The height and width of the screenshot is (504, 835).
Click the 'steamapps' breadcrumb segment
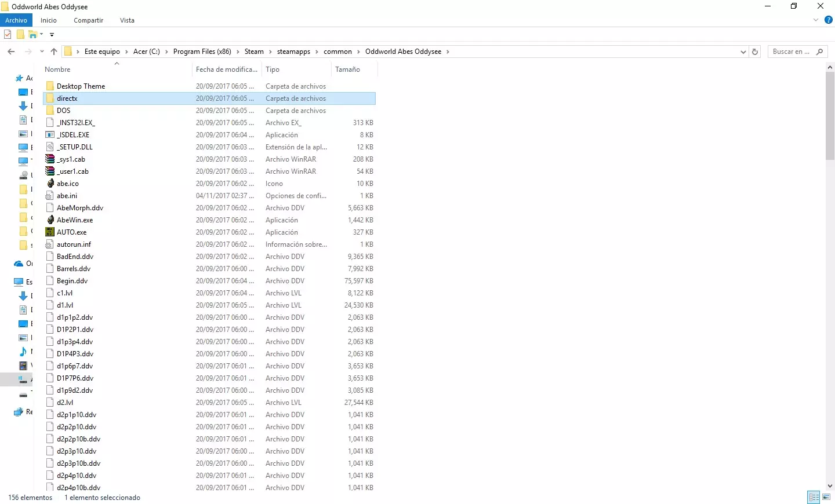click(x=293, y=52)
